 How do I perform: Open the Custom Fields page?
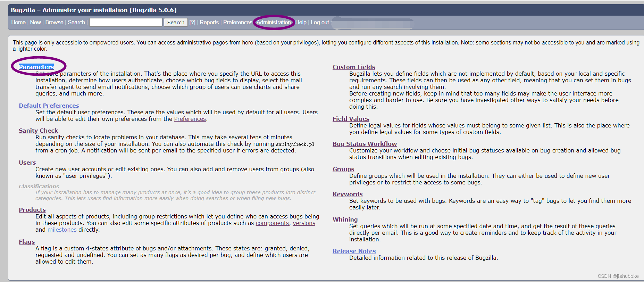pyautogui.click(x=354, y=67)
